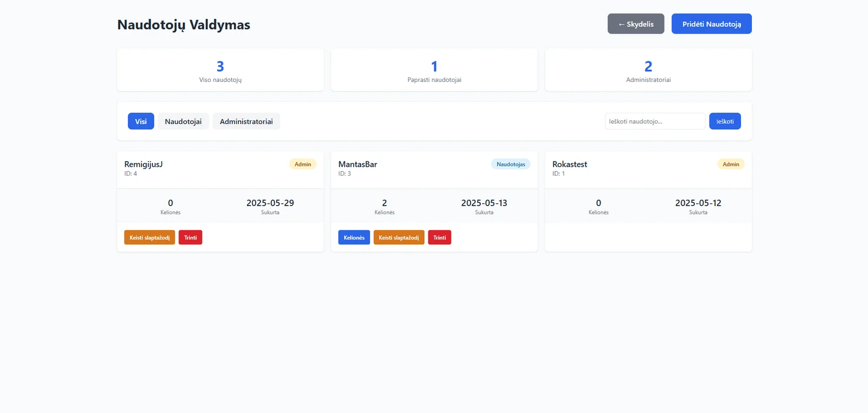Click the Administratoriai count stat card
Viewport: 868px width, 413px height.
pos(648,70)
